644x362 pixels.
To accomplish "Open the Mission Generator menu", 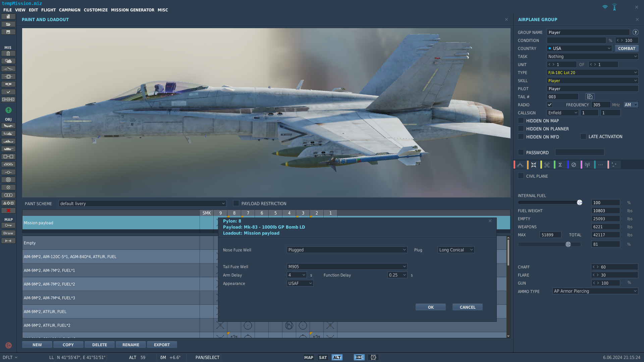I will 132,10.
